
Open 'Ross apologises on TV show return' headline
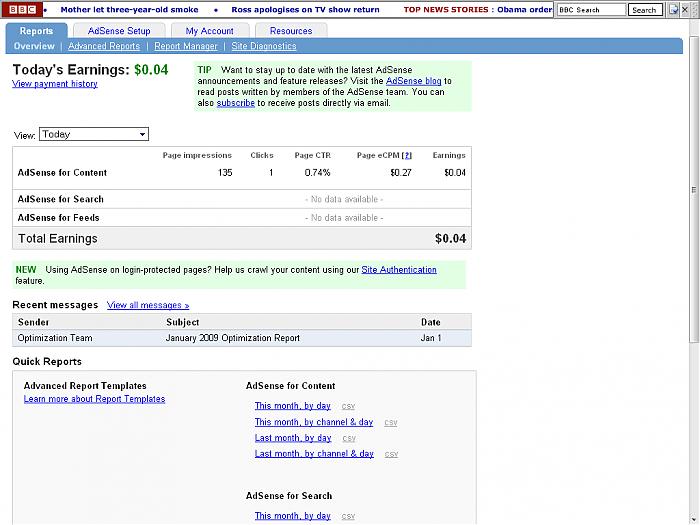tap(305, 9)
